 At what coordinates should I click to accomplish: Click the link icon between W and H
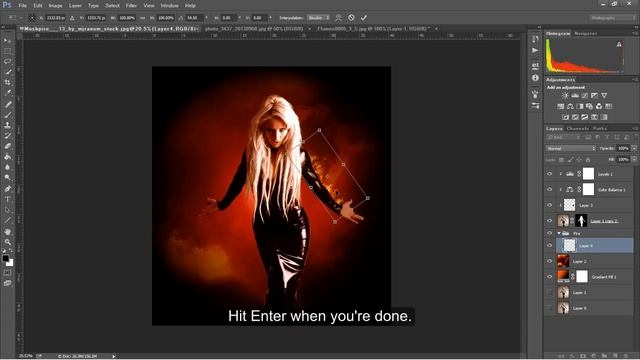coord(142,18)
